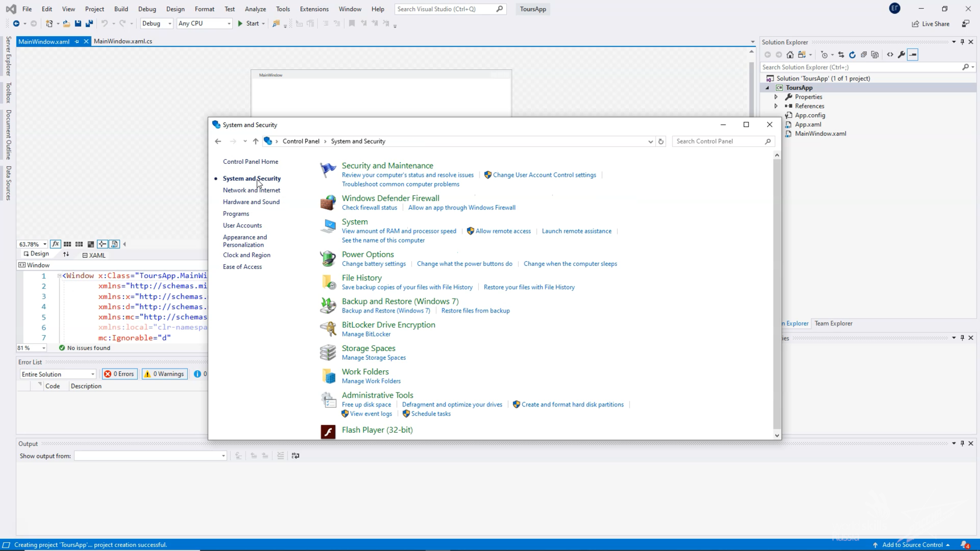
Task: Click the Live Share button
Action: (x=931, y=23)
